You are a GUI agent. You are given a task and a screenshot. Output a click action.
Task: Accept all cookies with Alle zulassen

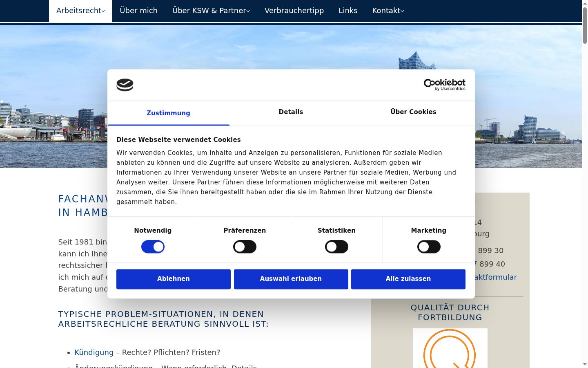click(x=408, y=279)
